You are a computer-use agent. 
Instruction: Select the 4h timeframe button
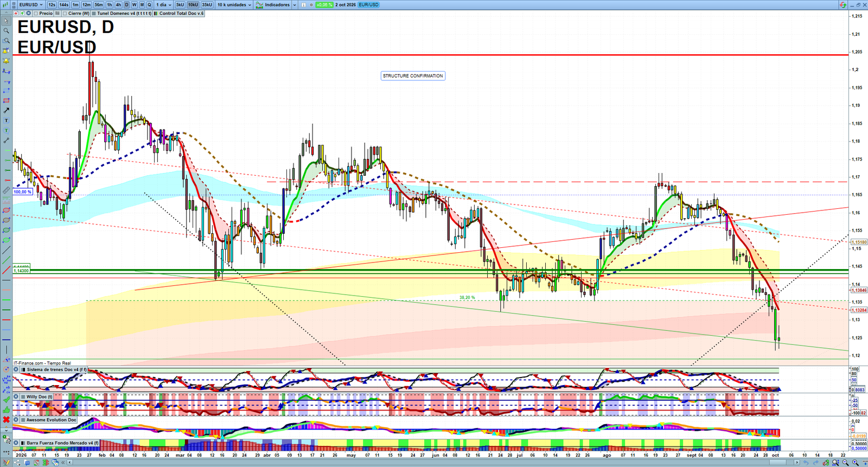coord(118,5)
